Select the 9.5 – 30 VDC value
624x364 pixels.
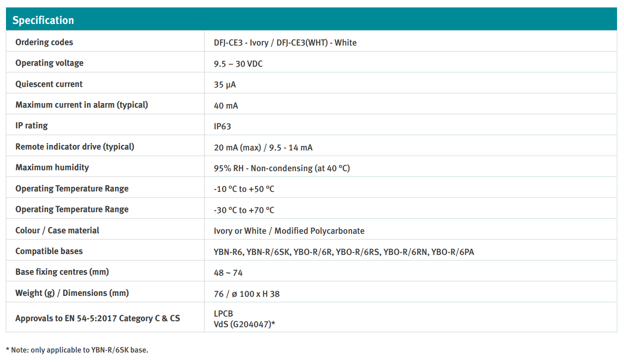[x=238, y=64]
